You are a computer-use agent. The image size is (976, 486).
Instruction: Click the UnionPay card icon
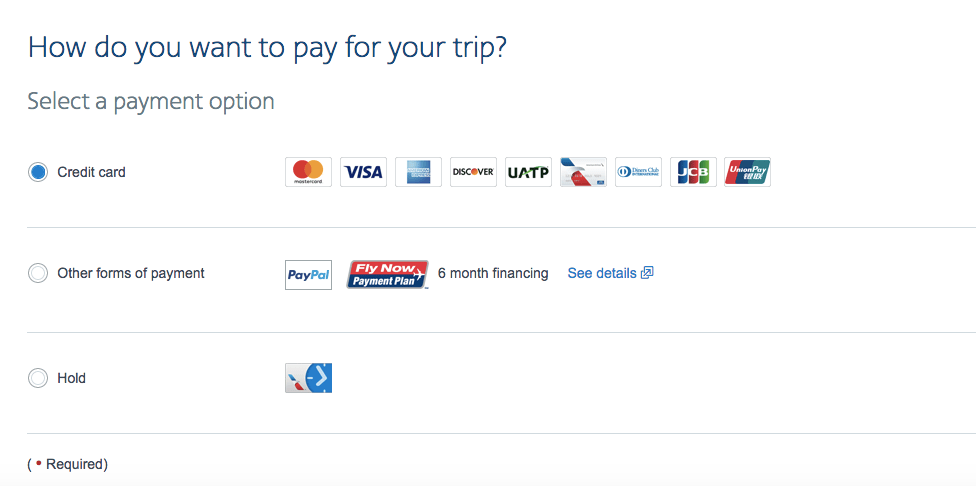click(747, 172)
